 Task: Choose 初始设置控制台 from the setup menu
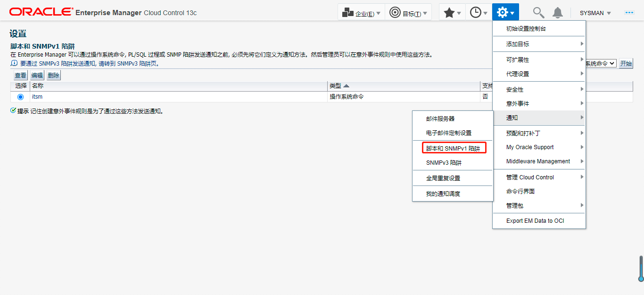point(539,28)
